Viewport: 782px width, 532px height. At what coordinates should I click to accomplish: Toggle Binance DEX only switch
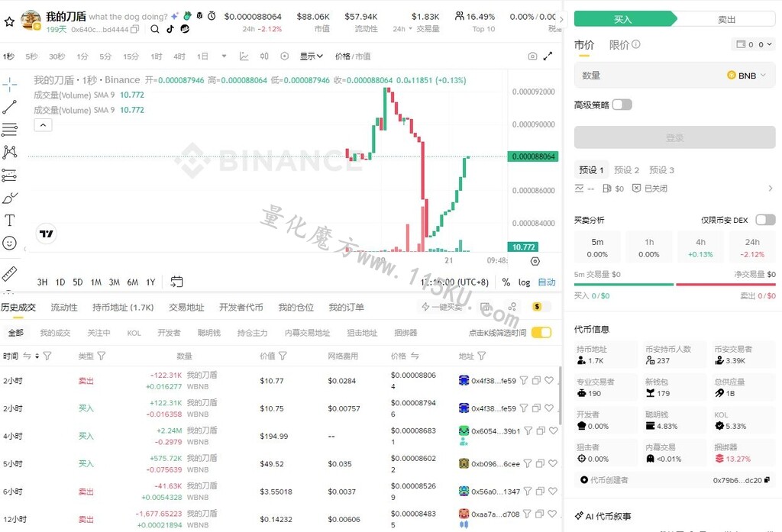click(765, 220)
